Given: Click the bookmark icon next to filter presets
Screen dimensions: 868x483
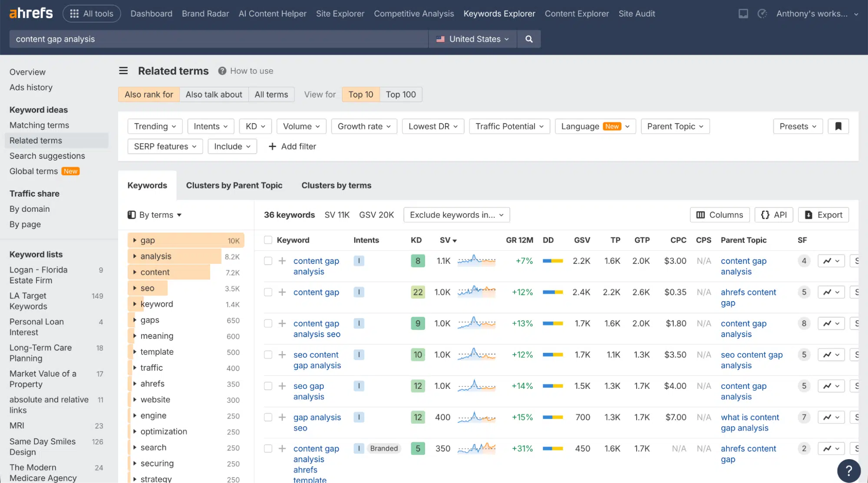Looking at the screenshot, I should [x=838, y=126].
